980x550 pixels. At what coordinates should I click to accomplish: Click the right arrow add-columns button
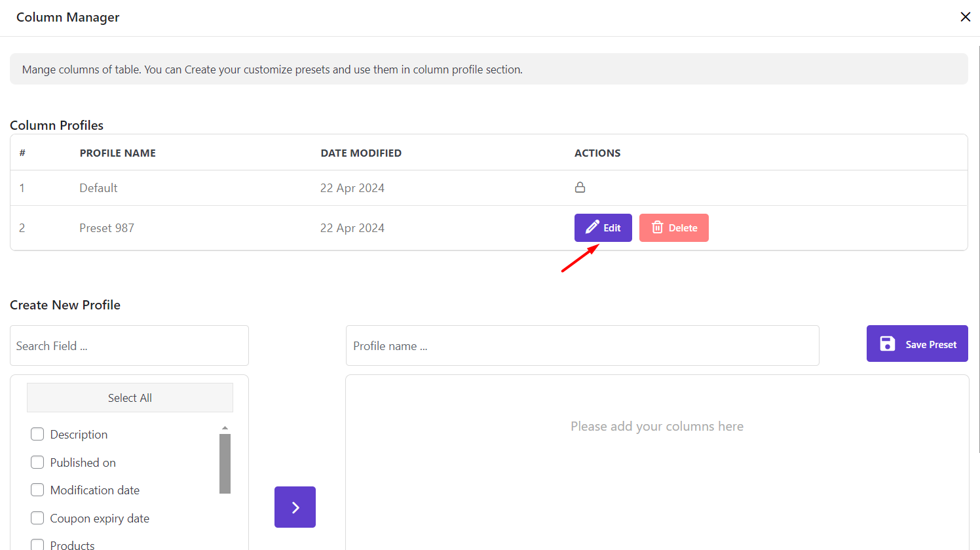[x=295, y=507]
